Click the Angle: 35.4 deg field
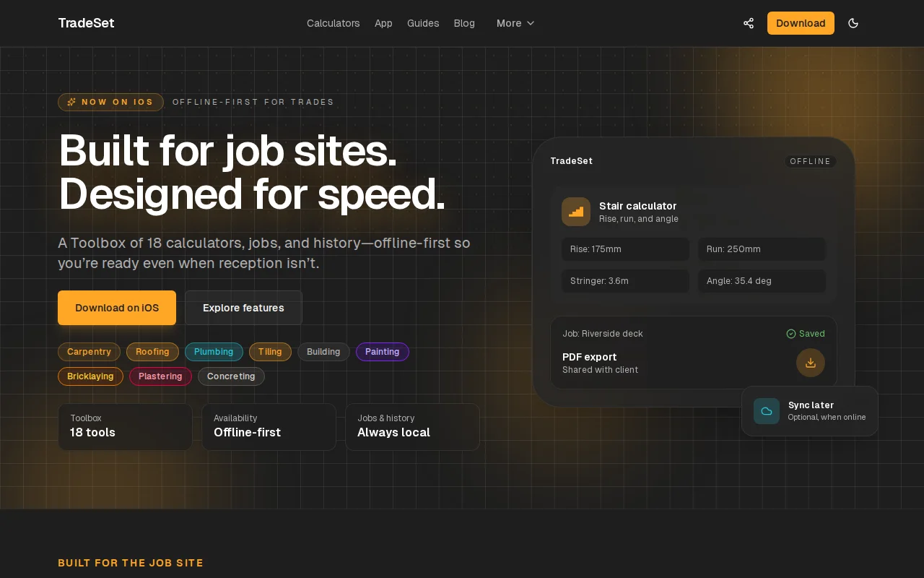This screenshot has width=924, height=578. 762,281
